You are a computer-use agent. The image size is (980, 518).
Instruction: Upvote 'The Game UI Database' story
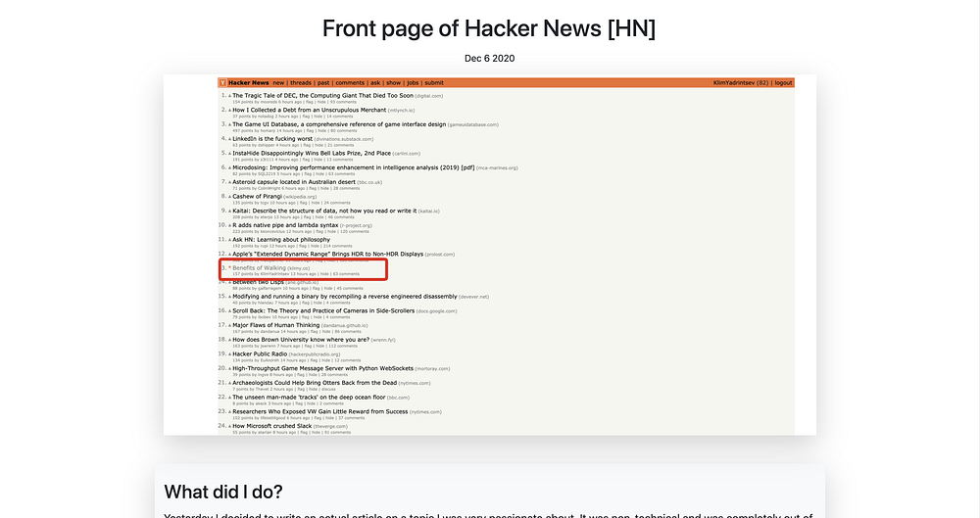tap(229, 125)
